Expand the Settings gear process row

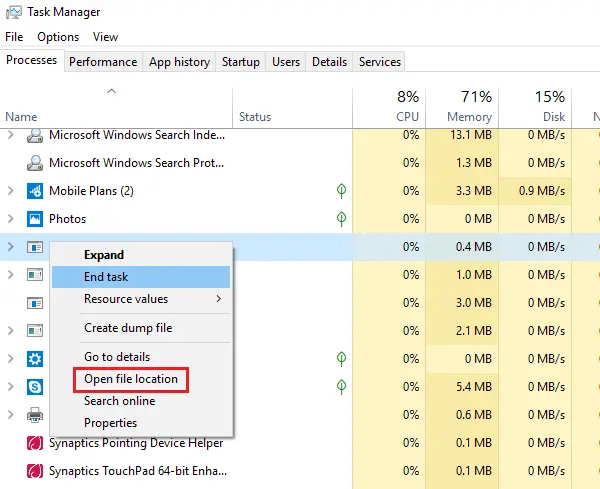coord(11,359)
